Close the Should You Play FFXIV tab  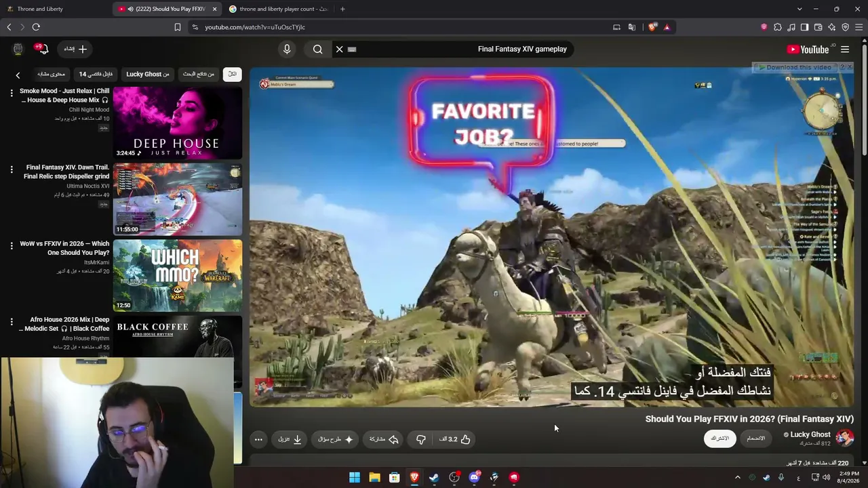pyautogui.click(x=215, y=9)
